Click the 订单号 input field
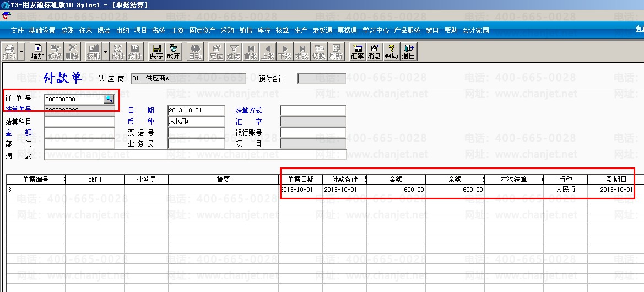This screenshot has width=644, height=292. 74,99
